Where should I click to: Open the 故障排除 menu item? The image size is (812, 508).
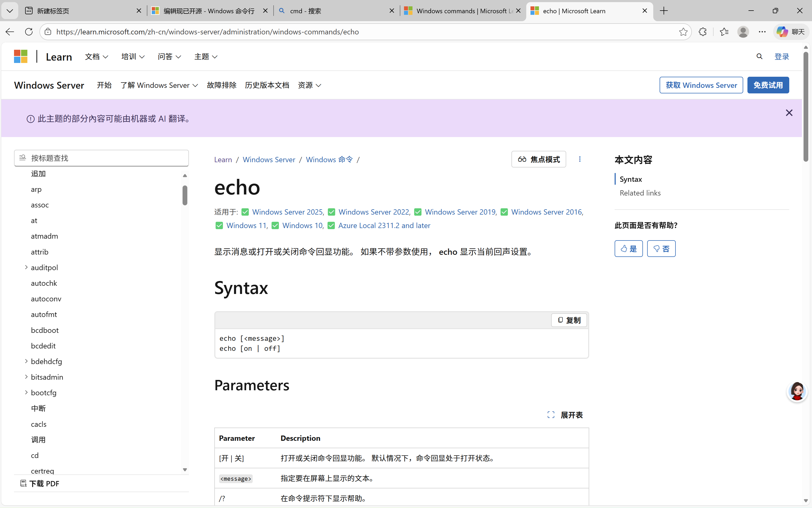(221, 85)
